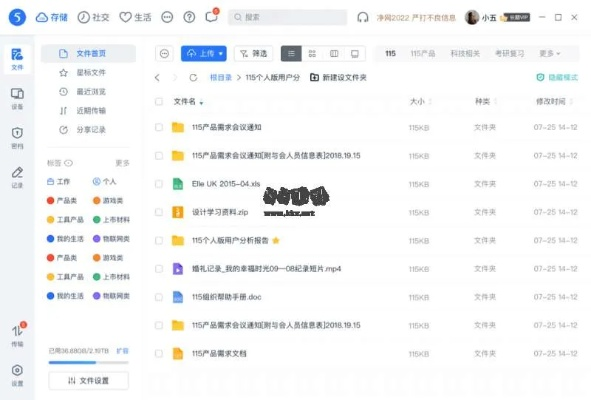Go back with the left arrow
This screenshot has width=591, height=400.
[x=157, y=78]
